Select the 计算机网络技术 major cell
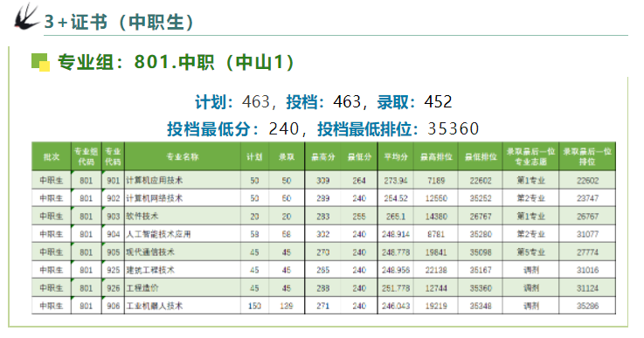This screenshot has height=338, width=644. pos(183,198)
